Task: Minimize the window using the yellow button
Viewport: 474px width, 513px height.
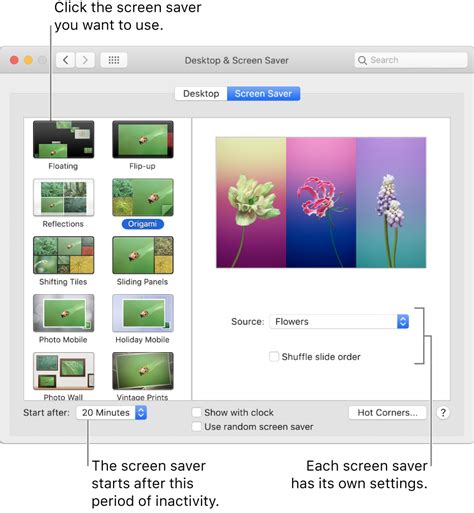Action: (x=28, y=60)
